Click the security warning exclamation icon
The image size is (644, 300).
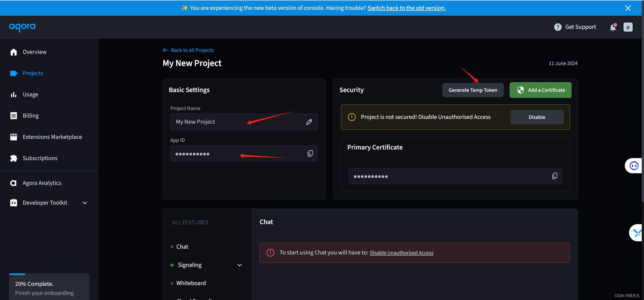click(x=352, y=117)
